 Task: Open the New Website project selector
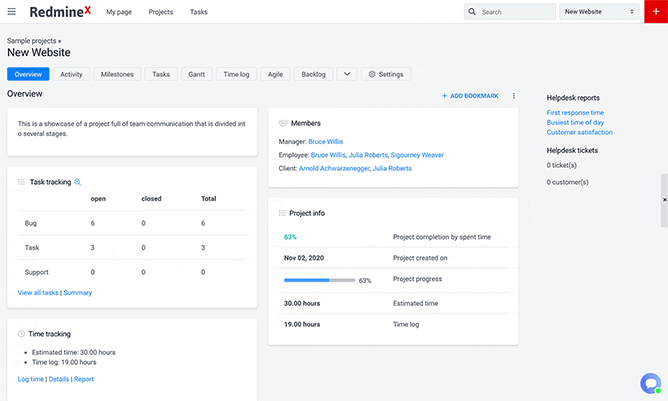(599, 12)
